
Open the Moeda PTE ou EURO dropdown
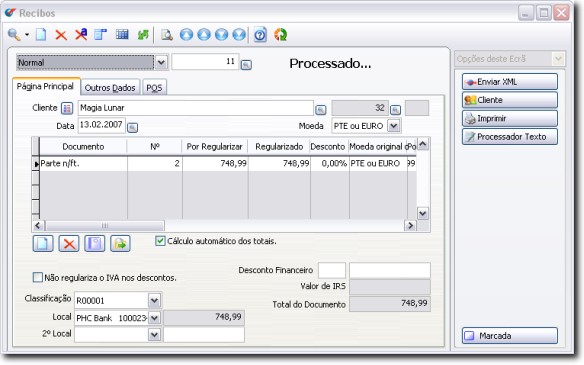click(394, 126)
